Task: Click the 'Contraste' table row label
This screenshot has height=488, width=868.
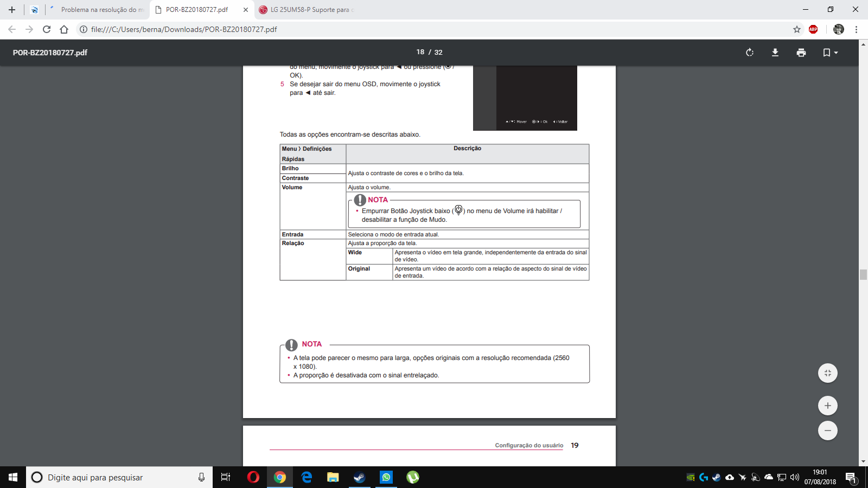Action: (295, 178)
